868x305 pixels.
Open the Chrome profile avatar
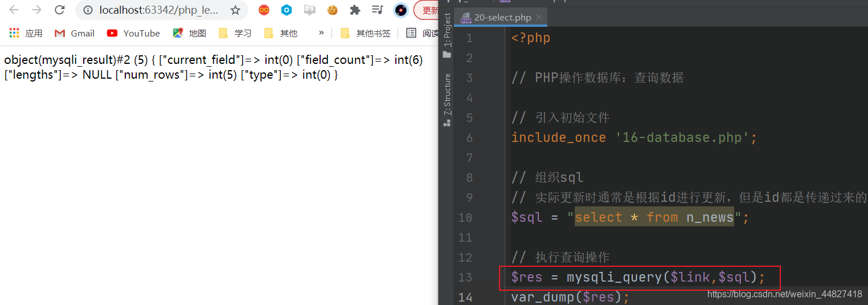point(401,10)
